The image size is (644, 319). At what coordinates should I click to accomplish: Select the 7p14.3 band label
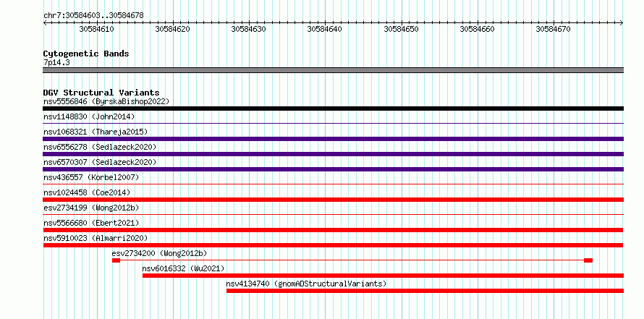click(56, 62)
